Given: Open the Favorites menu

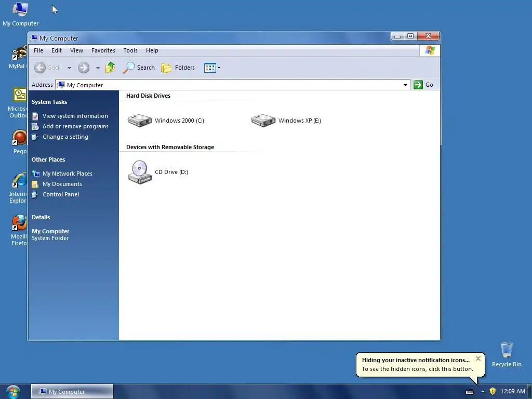Looking at the screenshot, I should [103, 50].
